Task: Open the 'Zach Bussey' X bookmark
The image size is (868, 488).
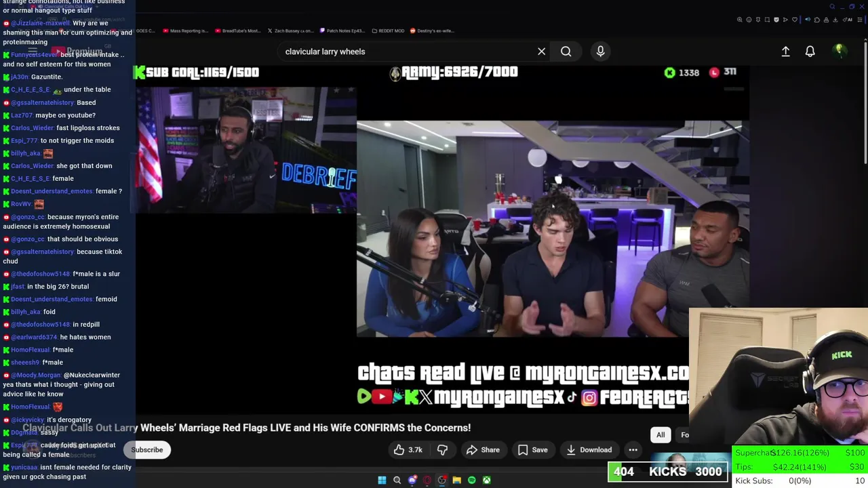Action: [290, 30]
